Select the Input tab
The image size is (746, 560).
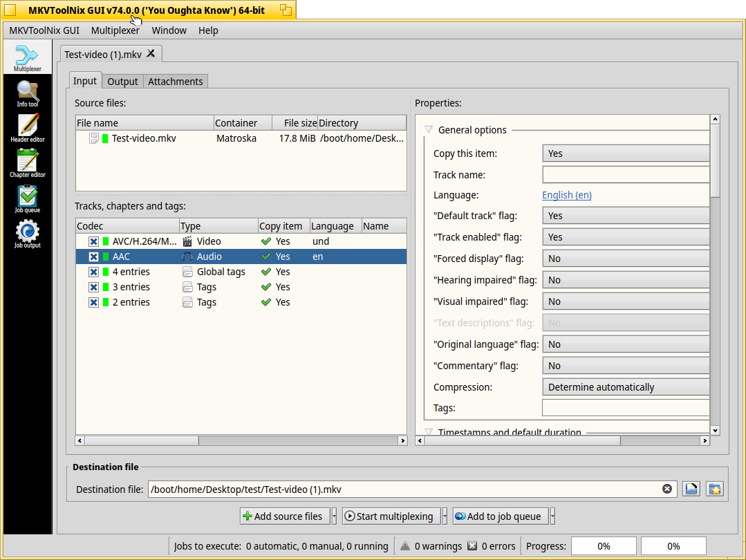[x=85, y=81]
